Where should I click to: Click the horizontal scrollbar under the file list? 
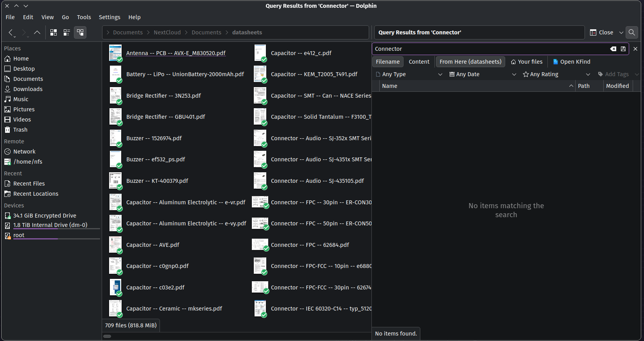click(107, 336)
